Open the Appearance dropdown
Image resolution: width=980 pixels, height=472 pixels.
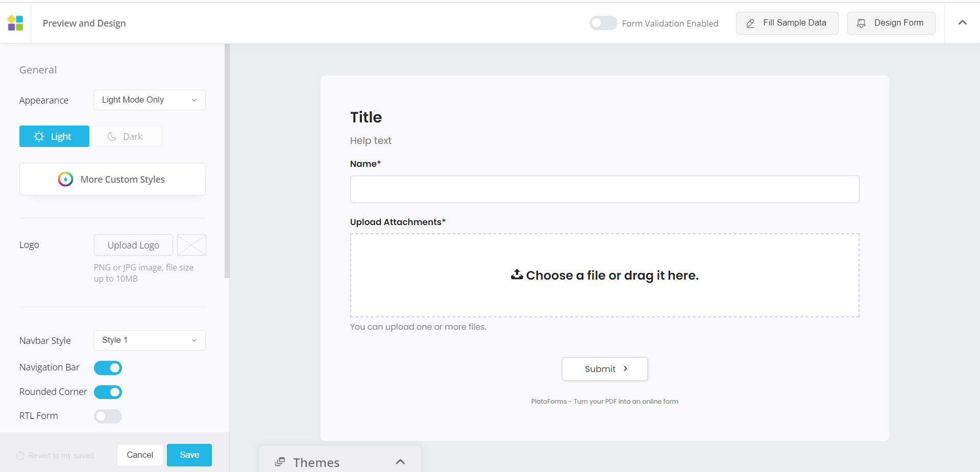pos(150,100)
